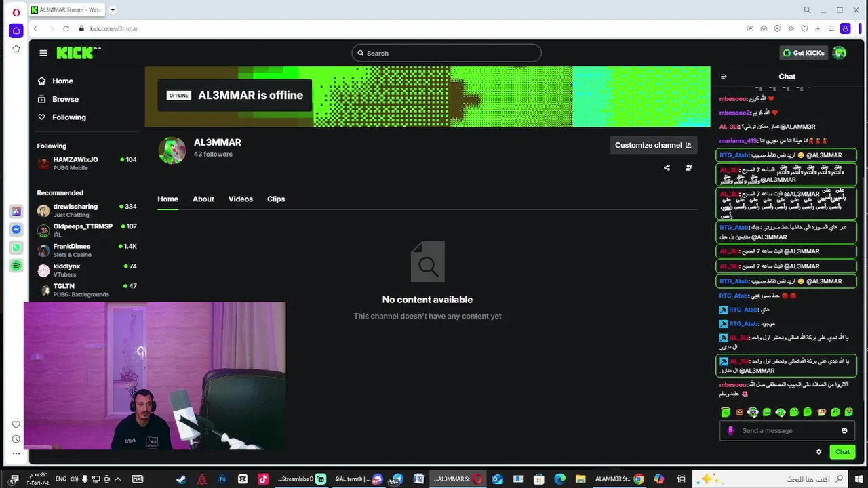This screenshot has height=488, width=868.
Task: Click the AL3MMAR channel avatar
Action: (x=172, y=150)
